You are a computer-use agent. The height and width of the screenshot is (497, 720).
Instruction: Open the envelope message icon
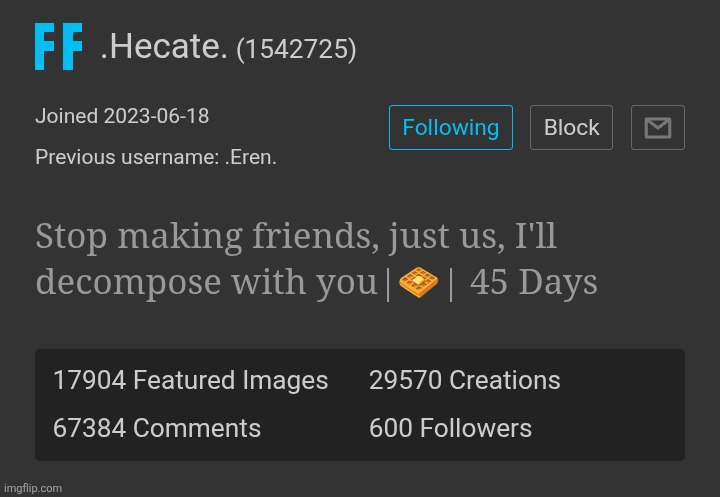pyautogui.click(x=657, y=128)
